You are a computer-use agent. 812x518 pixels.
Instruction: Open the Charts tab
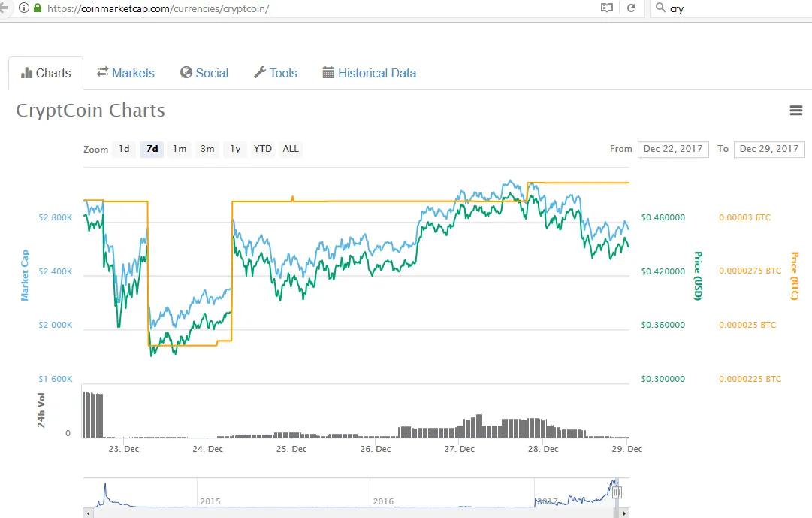46,73
